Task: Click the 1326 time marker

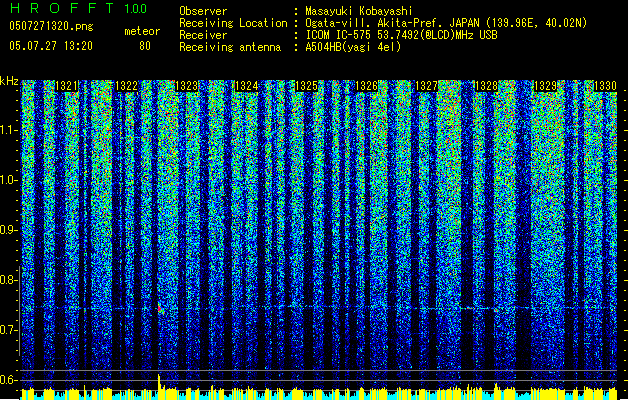Action: (x=366, y=86)
